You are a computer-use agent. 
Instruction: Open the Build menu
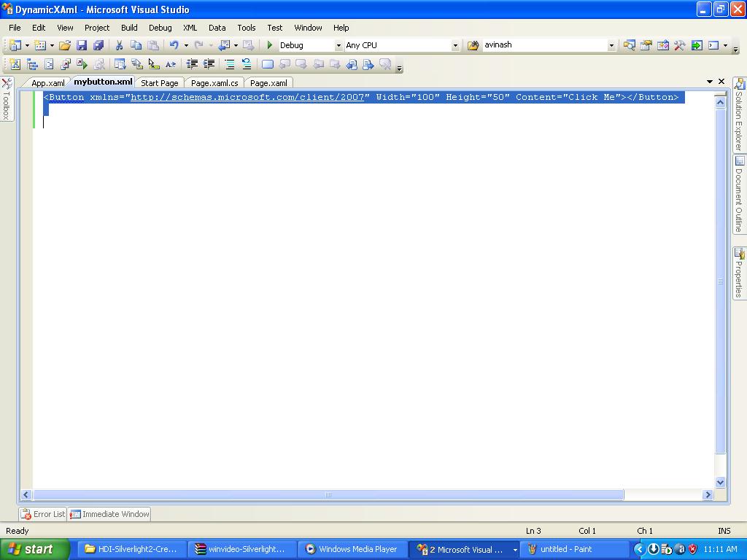click(x=129, y=28)
